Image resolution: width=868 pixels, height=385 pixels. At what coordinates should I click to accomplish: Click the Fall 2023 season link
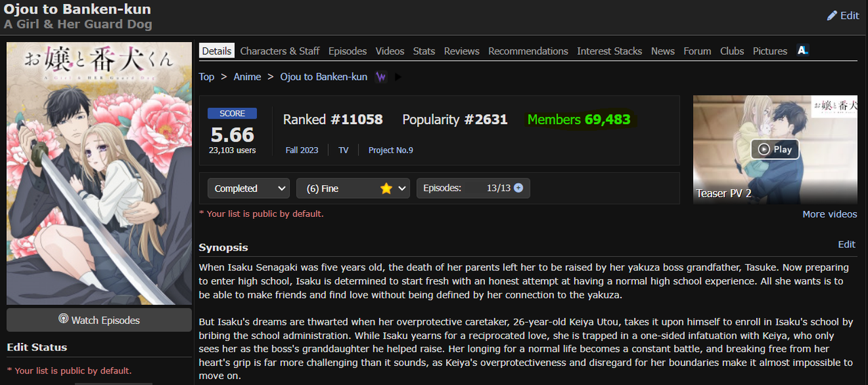coord(302,150)
